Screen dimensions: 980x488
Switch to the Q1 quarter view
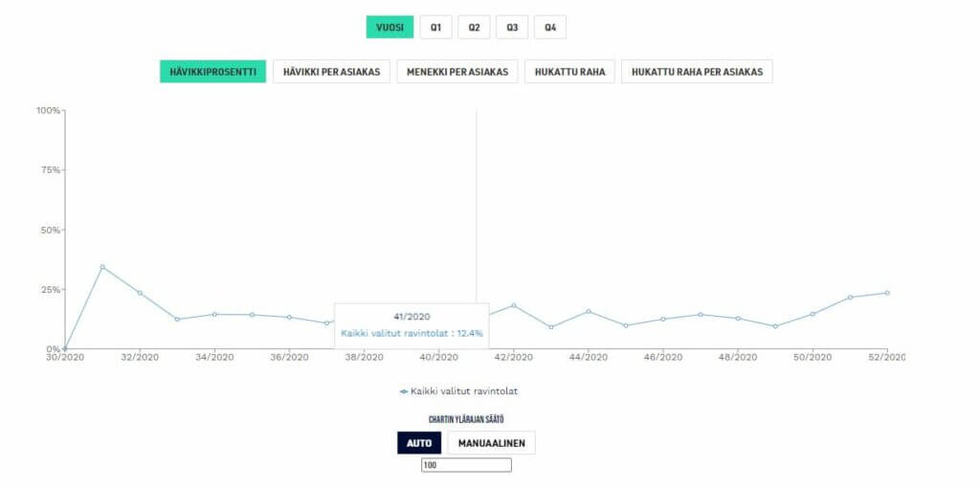tap(435, 28)
